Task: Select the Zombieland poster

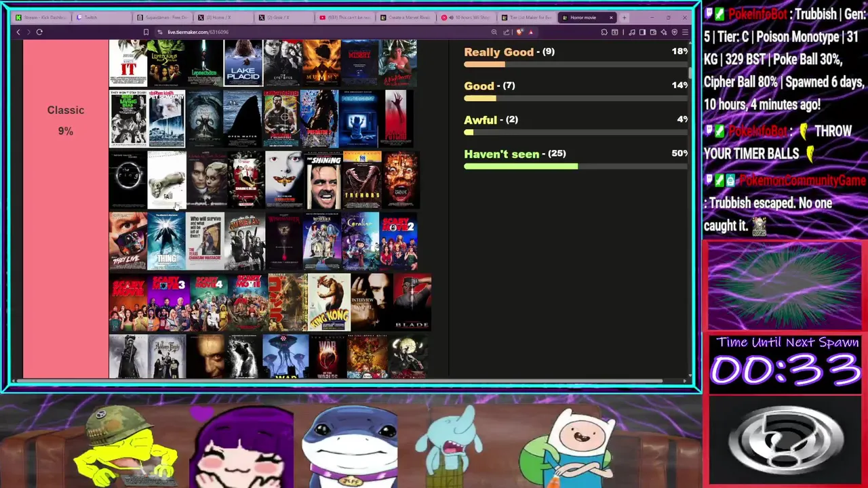Action: (244, 241)
